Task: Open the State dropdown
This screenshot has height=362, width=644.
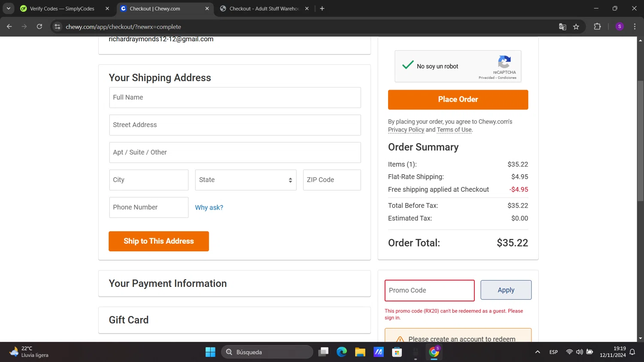Action: tap(246, 180)
